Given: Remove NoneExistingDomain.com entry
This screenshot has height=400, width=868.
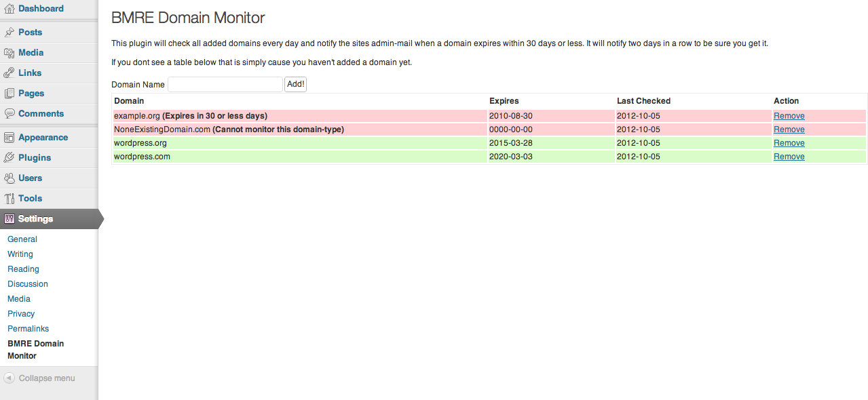Looking at the screenshot, I should click(789, 129).
